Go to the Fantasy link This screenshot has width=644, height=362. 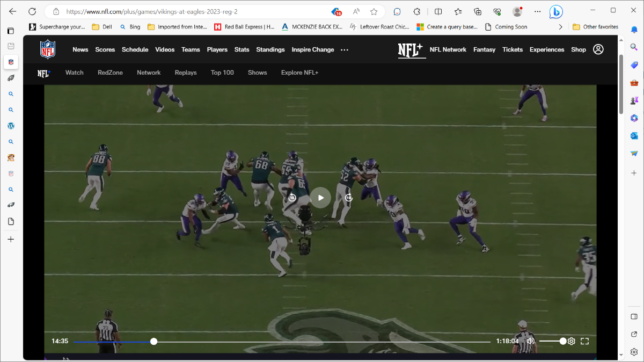pos(484,49)
